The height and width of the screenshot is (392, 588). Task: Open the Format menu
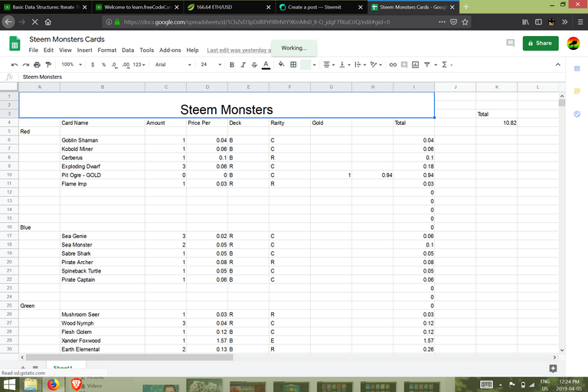pos(107,50)
